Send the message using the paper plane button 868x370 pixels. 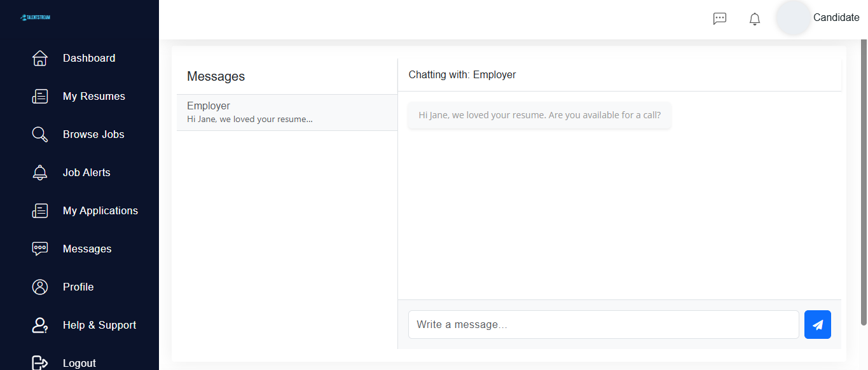point(817,324)
